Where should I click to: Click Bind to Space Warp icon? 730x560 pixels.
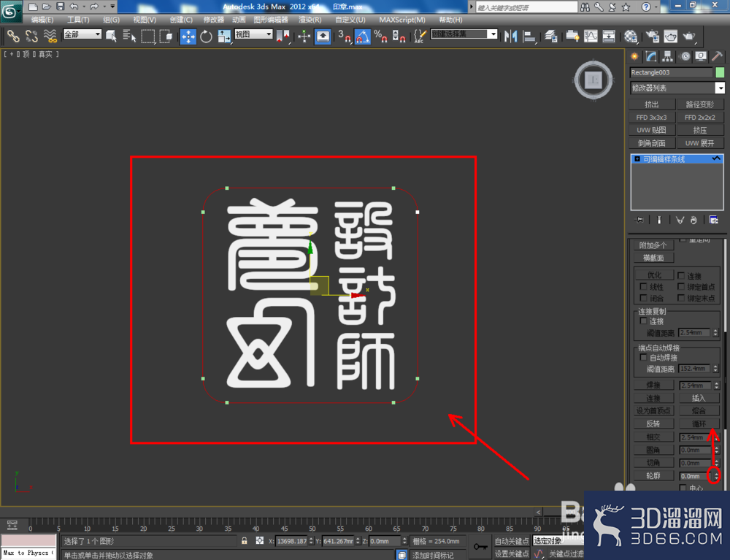[x=50, y=36]
